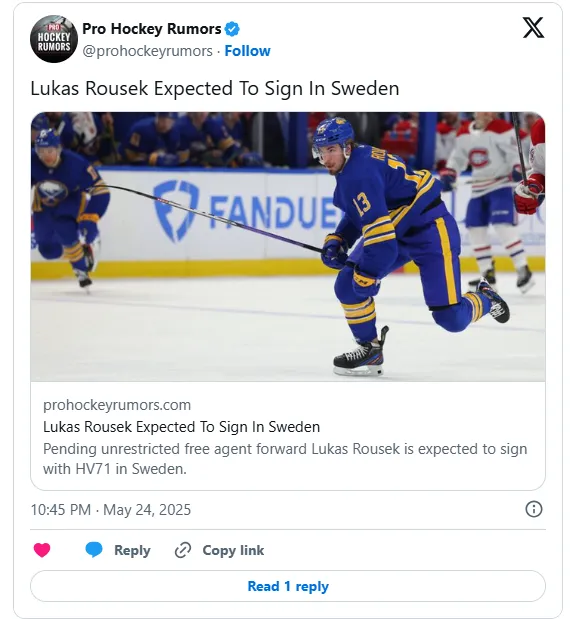Open the Pro Hockey Rumors avatar
This screenshot has width=570, height=619.
click(54, 39)
